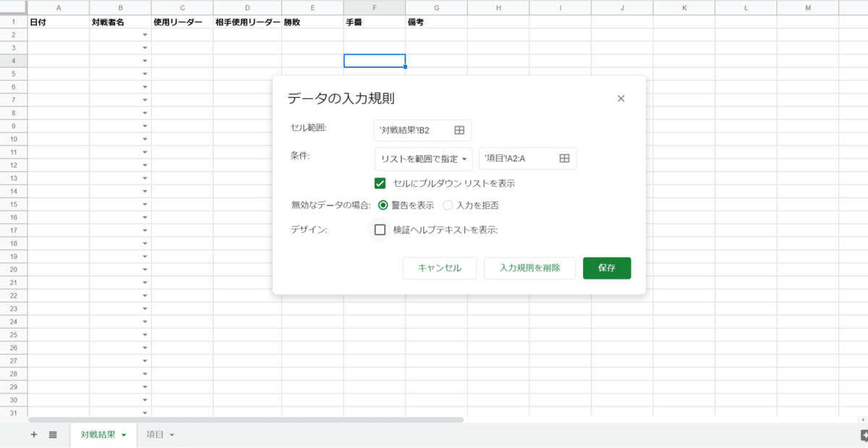Click the 入力規則を削除 button
Screen dimensions: 868x448
coord(529,268)
